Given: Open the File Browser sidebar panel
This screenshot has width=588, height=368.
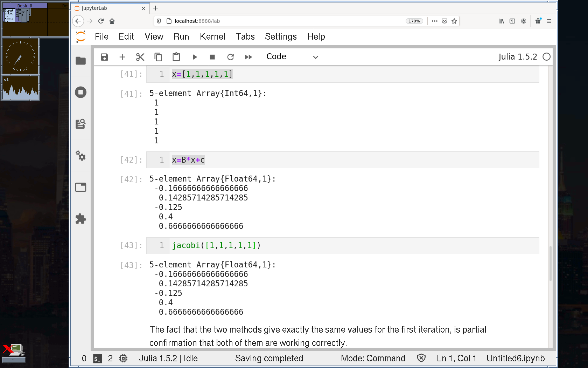Looking at the screenshot, I should coord(80,61).
